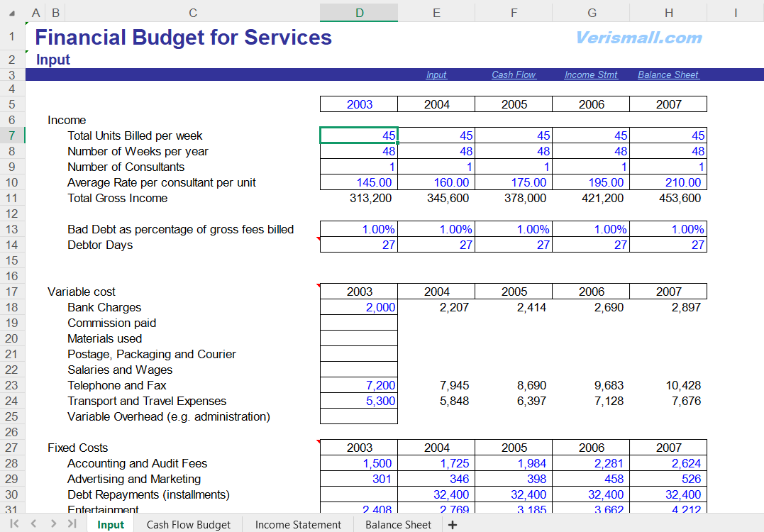This screenshot has width=764, height=532.
Task: Click the Input hyperlink in blue bar
Action: tap(436, 74)
